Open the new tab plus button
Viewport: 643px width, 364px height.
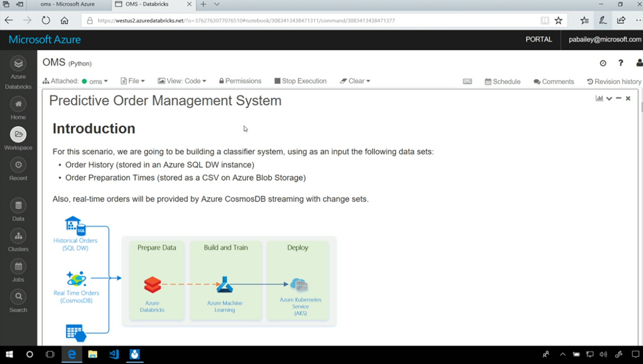[x=203, y=4]
